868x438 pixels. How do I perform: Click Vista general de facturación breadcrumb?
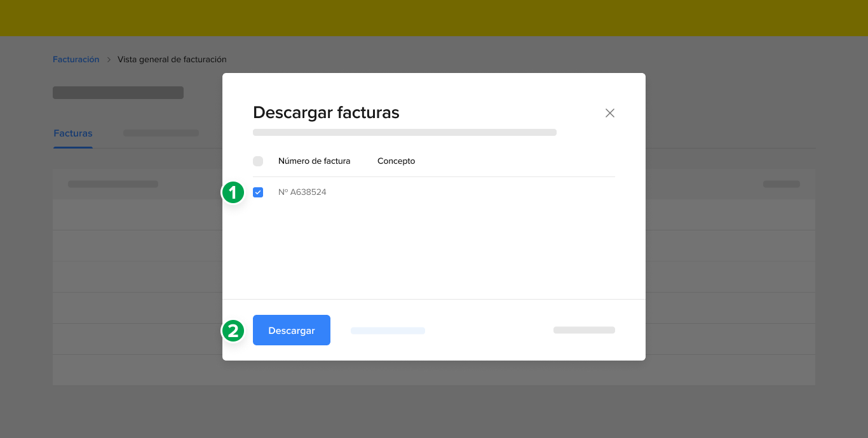172,59
